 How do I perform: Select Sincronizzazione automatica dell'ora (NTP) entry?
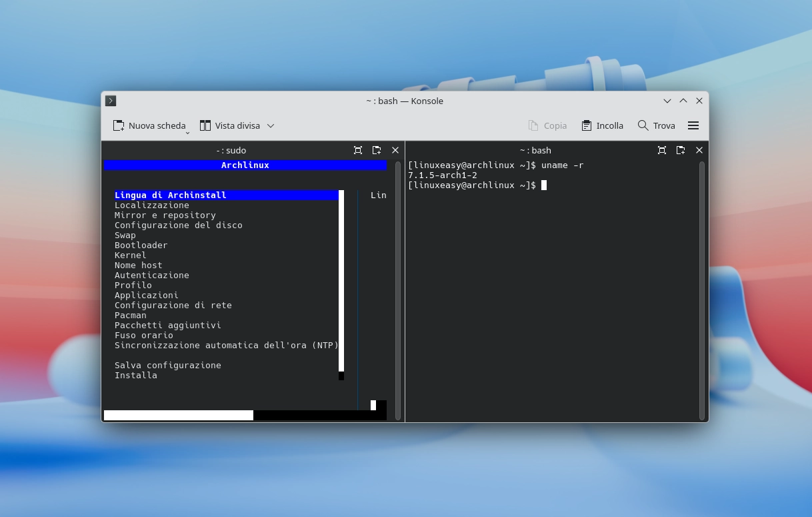pos(227,345)
